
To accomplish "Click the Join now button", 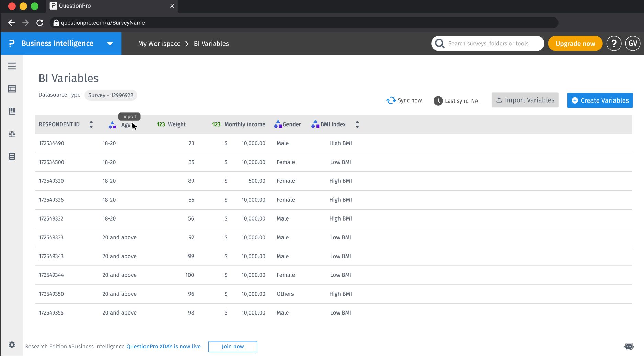I will 233,346.
